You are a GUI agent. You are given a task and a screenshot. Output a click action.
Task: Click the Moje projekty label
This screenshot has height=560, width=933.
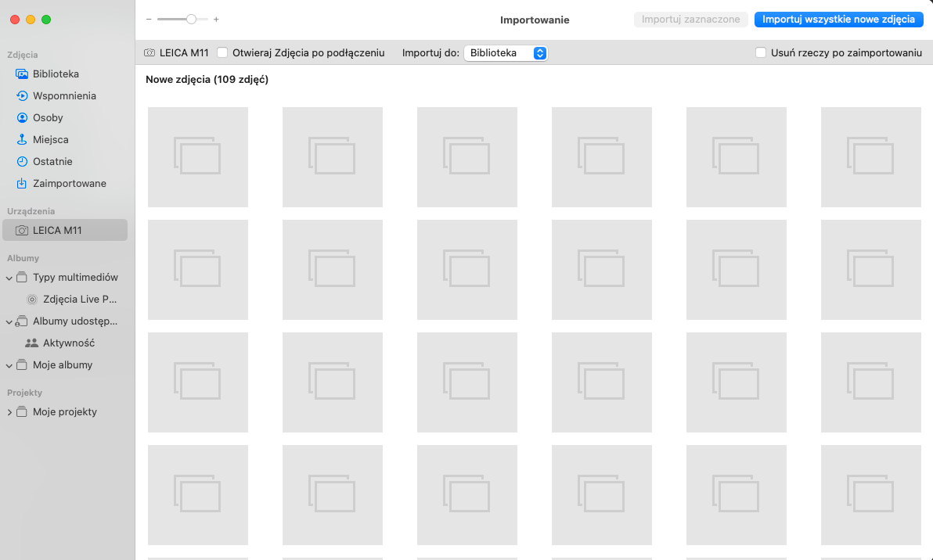pos(65,411)
